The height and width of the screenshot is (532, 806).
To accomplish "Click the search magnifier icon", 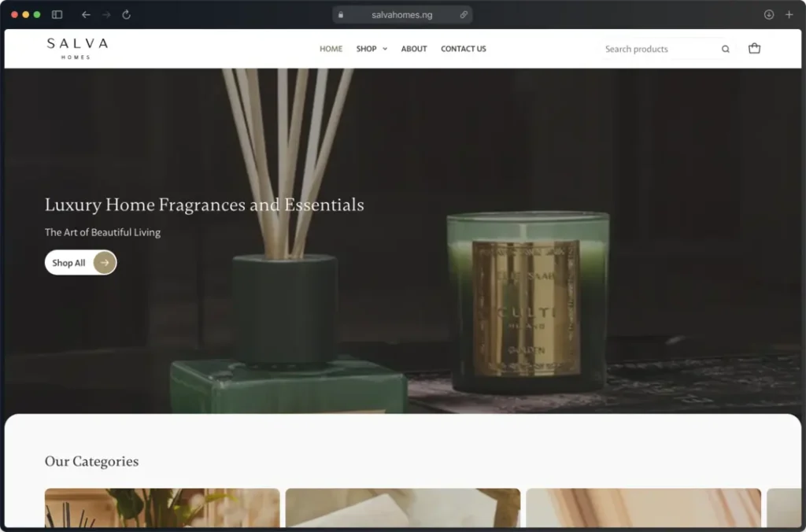I will click(725, 49).
